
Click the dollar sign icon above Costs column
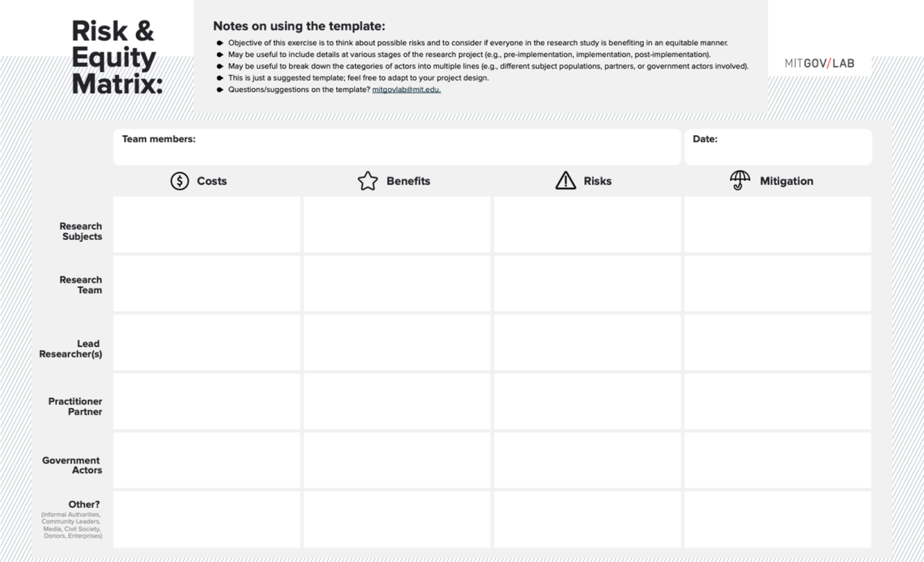180,181
